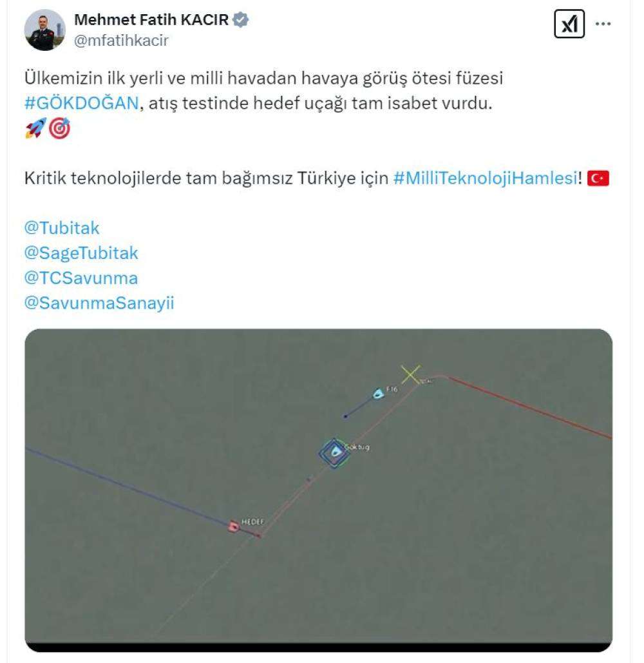This screenshot has height=663, width=644.
Task: Click the Turkish flag emoji
Action: pyautogui.click(x=598, y=178)
